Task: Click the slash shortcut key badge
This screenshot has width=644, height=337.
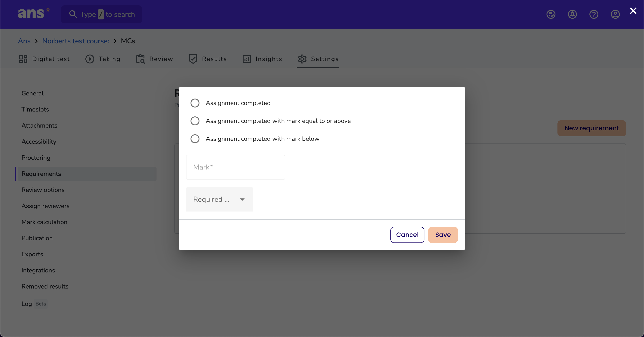Action: (101, 14)
